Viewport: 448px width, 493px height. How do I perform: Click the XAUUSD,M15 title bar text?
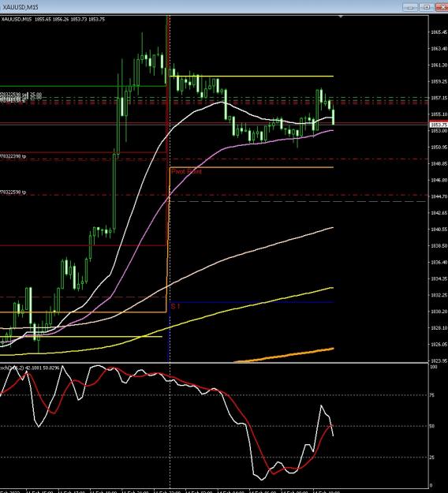click(x=21, y=7)
